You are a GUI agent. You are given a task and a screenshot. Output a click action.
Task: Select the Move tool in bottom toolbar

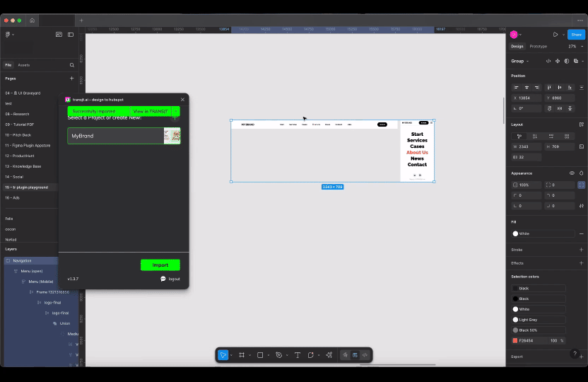pyautogui.click(x=223, y=355)
